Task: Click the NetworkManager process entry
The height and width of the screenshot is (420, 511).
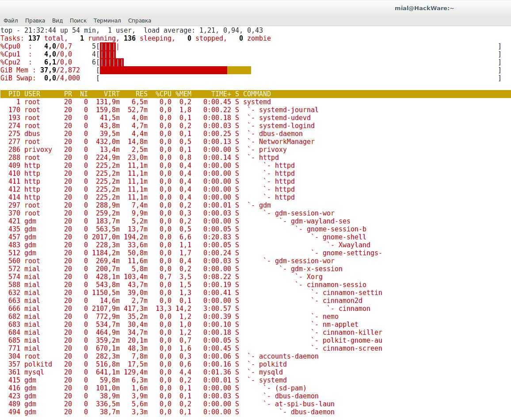Action: tap(286, 142)
